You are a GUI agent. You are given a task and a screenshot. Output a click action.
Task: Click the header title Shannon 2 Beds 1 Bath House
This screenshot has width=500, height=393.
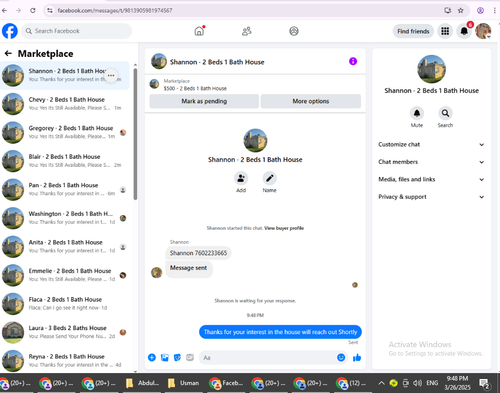tap(217, 62)
